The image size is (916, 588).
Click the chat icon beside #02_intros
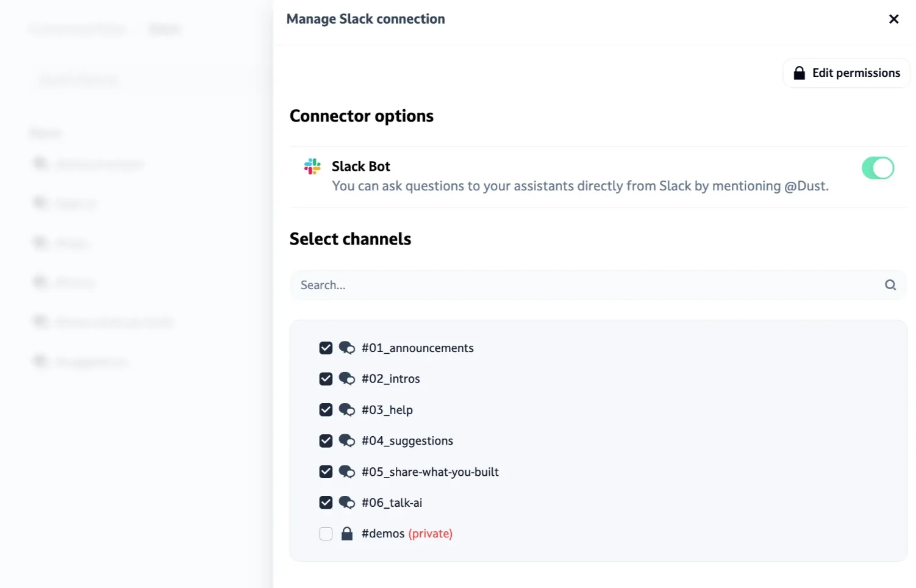(x=347, y=379)
